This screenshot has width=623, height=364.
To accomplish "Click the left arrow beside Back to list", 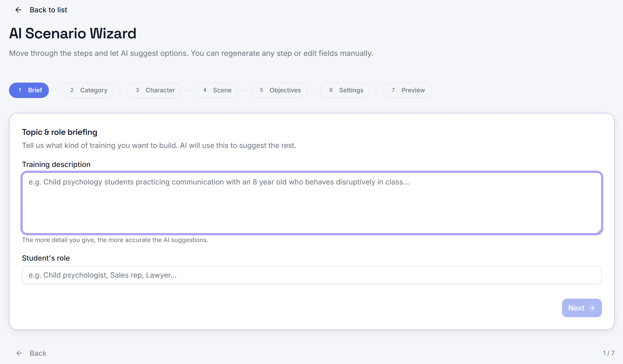I will coord(18,10).
